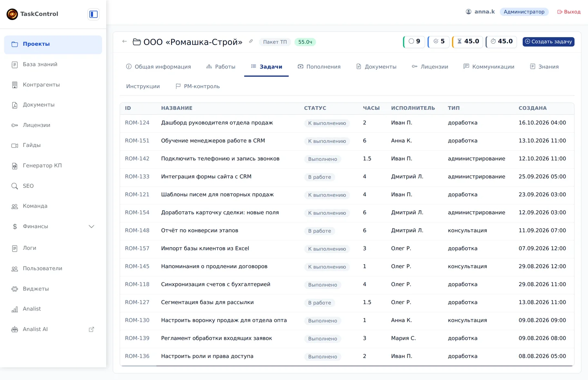Click the В работе status of ROM-133
The width and height of the screenshot is (588, 380).
click(x=319, y=177)
